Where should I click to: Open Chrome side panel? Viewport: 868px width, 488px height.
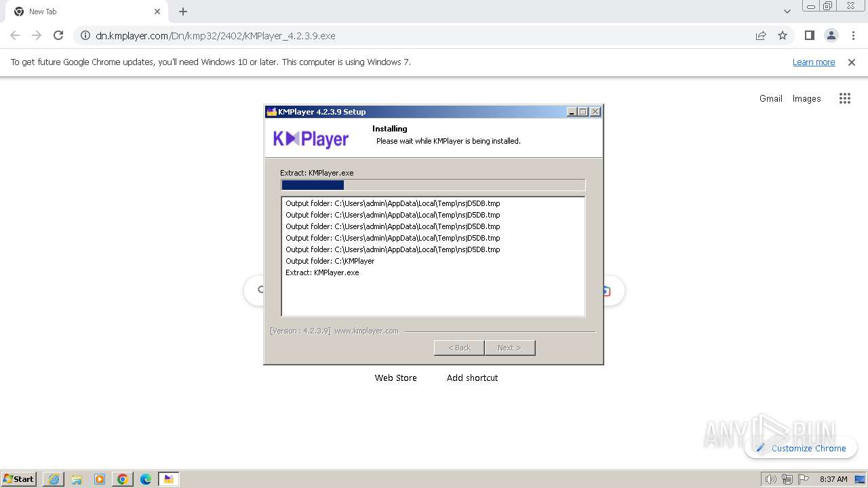[809, 35]
